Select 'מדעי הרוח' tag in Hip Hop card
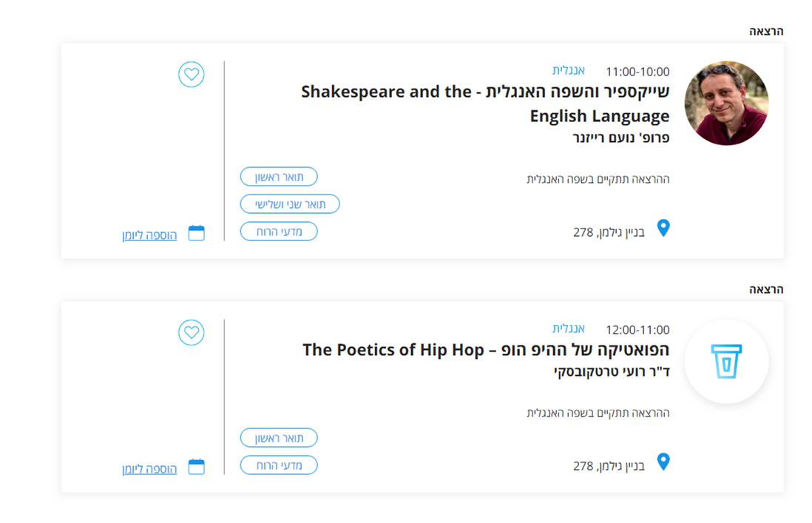This screenshot has width=812, height=523. pyautogui.click(x=279, y=465)
